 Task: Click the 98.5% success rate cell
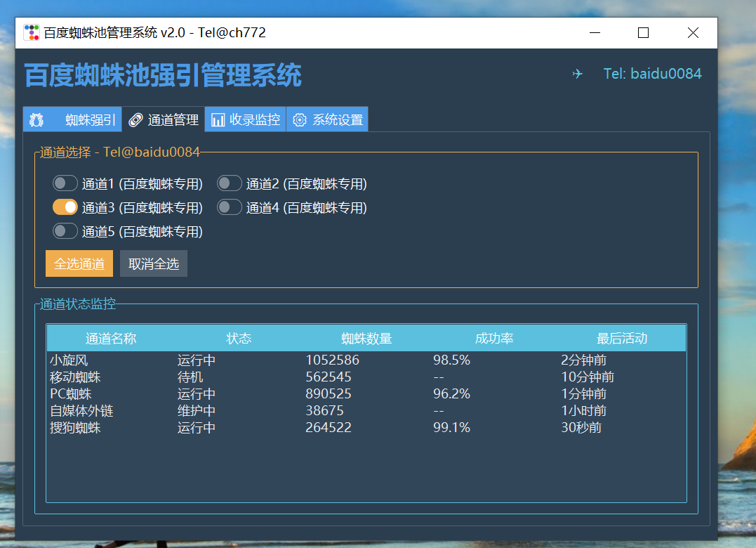(451, 360)
